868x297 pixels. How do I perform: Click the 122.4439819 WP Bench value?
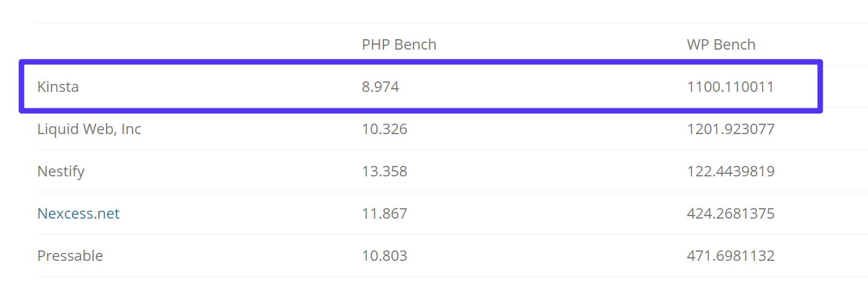731,171
